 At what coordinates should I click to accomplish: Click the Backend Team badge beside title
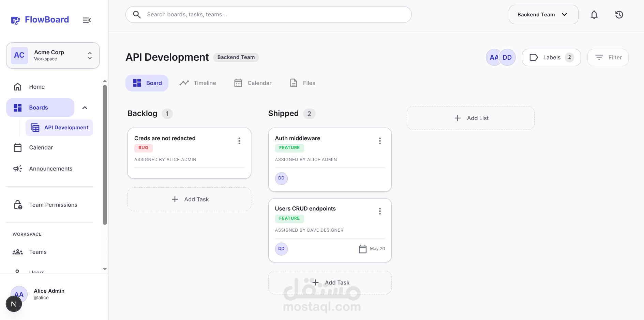click(x=236, y=57)
